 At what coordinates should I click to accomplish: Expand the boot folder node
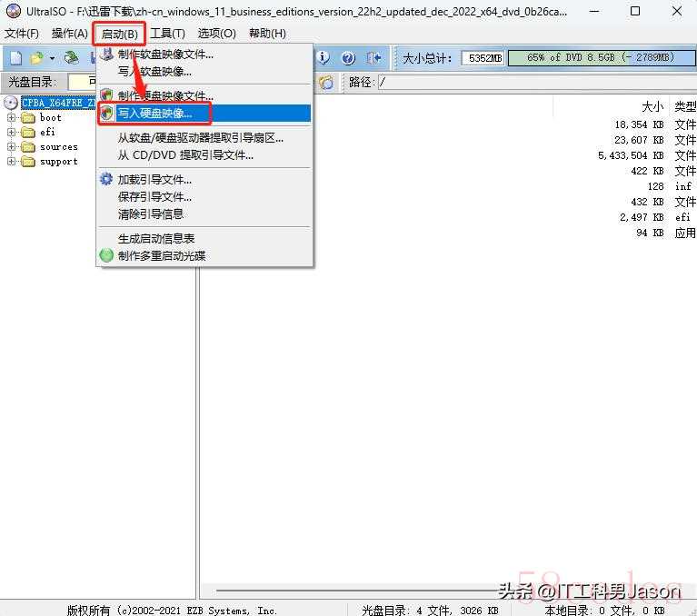pyautogui.click(x=11, y=118)
